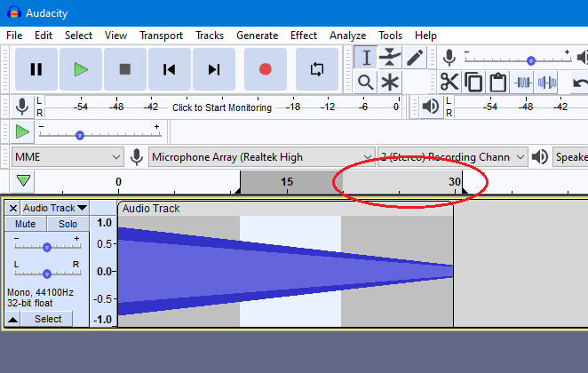Click the timeline options green triangle
The height and width of the screenshot is (373, 588).
pos(23,181)
